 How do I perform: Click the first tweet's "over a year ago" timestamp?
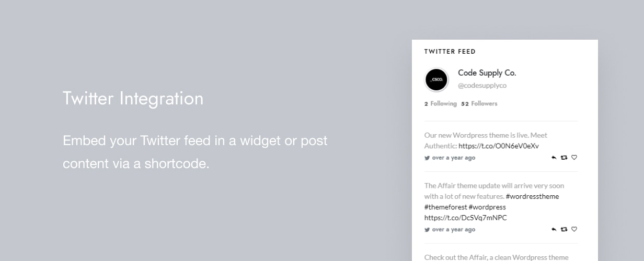tap(453, 158)
